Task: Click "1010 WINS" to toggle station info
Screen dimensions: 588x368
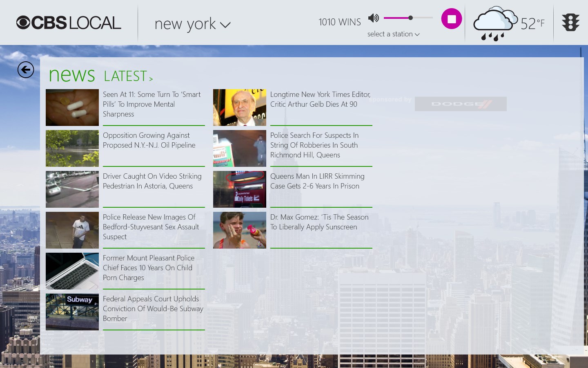Action: [340, 22]
